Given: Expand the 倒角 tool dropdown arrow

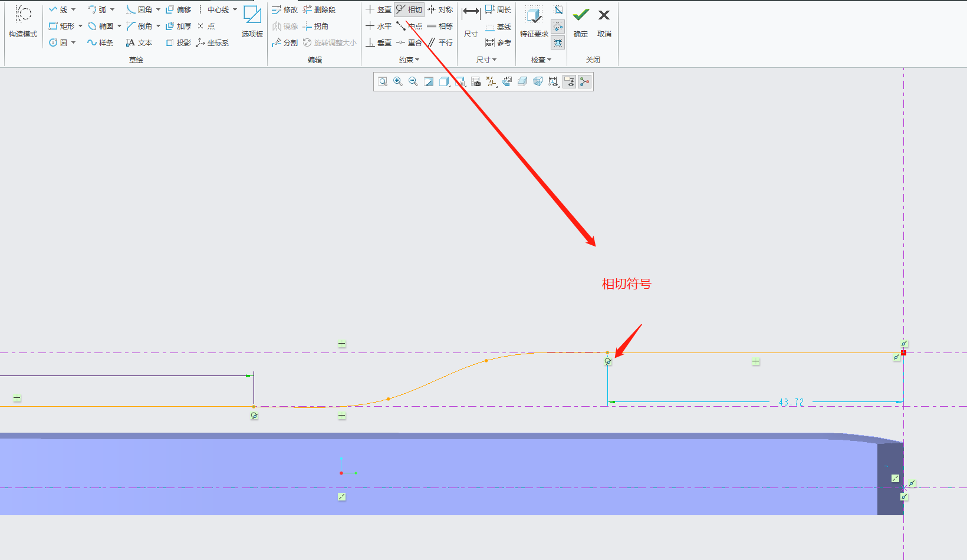Looking at the screenshot, I should 158,27.
